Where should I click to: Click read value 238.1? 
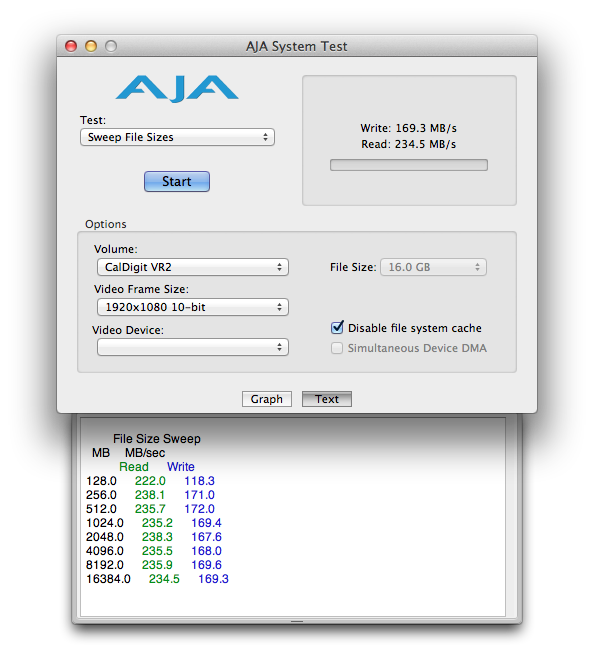(150, 495)
